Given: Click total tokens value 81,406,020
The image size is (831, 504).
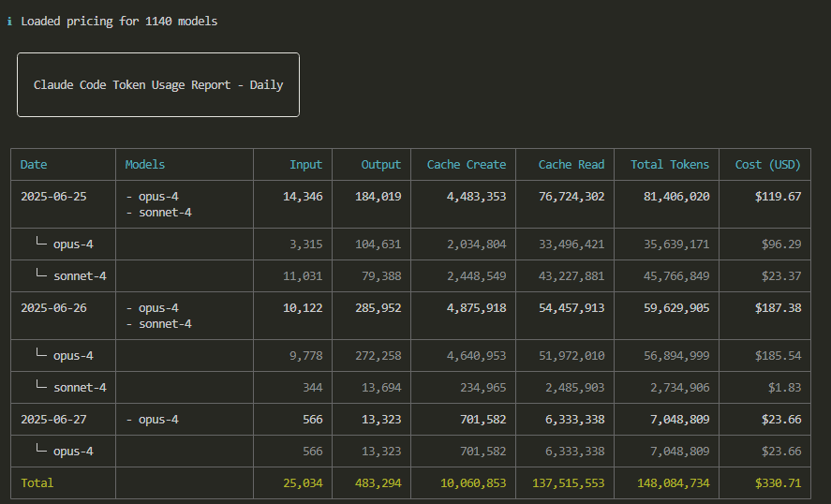Looking at the screenshot, I should 676,197.
